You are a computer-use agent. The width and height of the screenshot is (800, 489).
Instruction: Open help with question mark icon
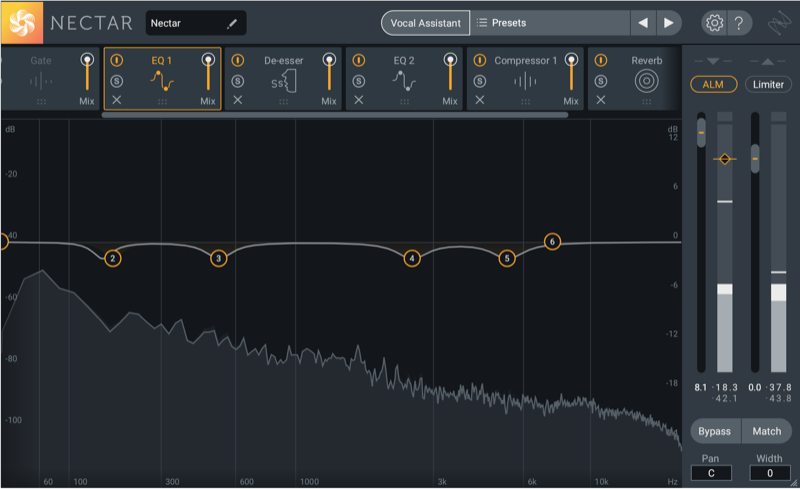click(739, 23)
